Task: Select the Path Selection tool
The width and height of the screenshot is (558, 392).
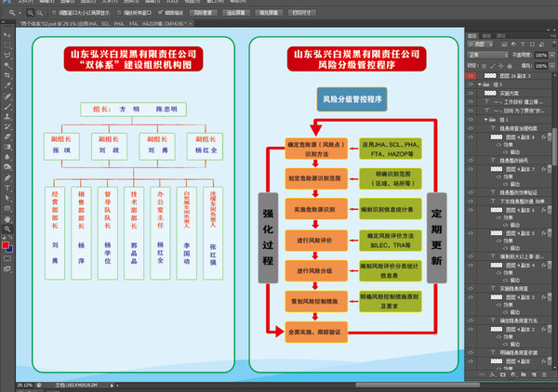Action: coord(7,198)
